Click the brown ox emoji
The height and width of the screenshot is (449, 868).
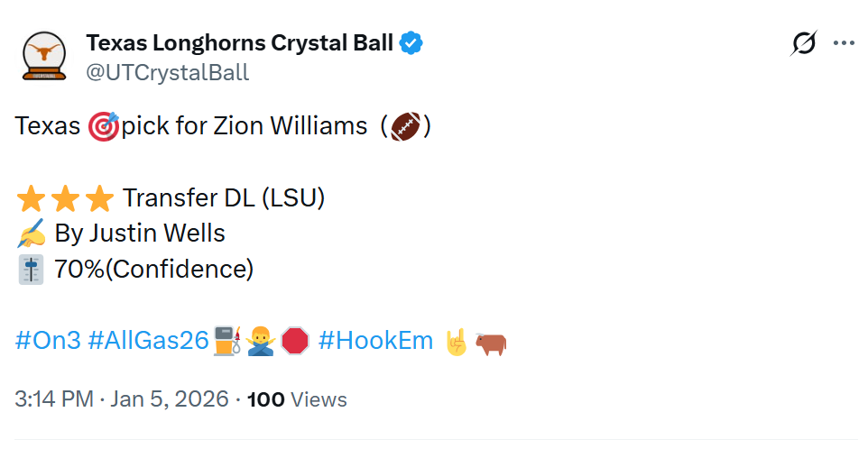point(491,341)
